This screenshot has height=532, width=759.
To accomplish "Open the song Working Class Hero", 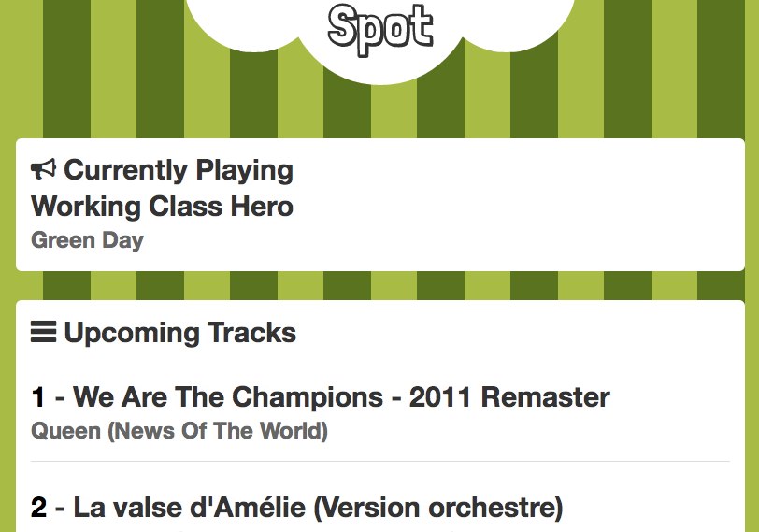I will click(x=162, y=206).
